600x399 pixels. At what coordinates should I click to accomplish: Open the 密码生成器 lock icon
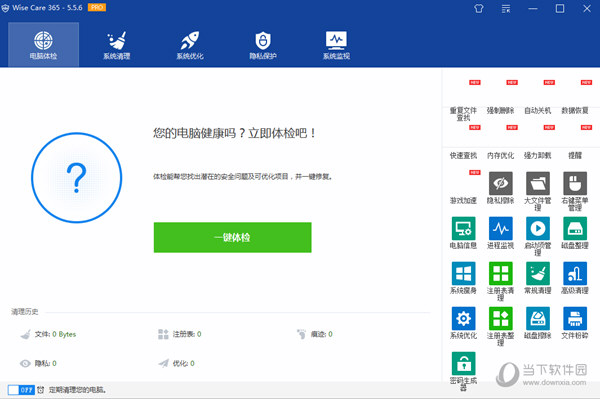tap(463, 363)
